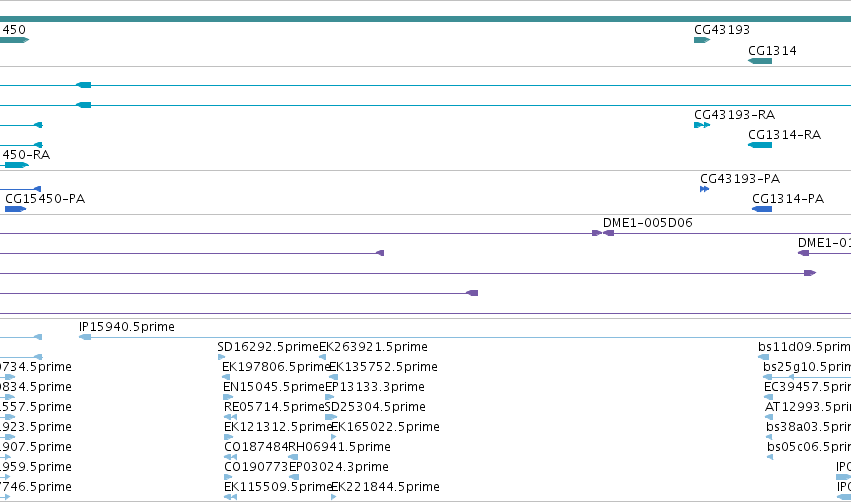851x502 pixels.
Task: Open the EK115509.5prime EST label
Action: click(278, 488)
